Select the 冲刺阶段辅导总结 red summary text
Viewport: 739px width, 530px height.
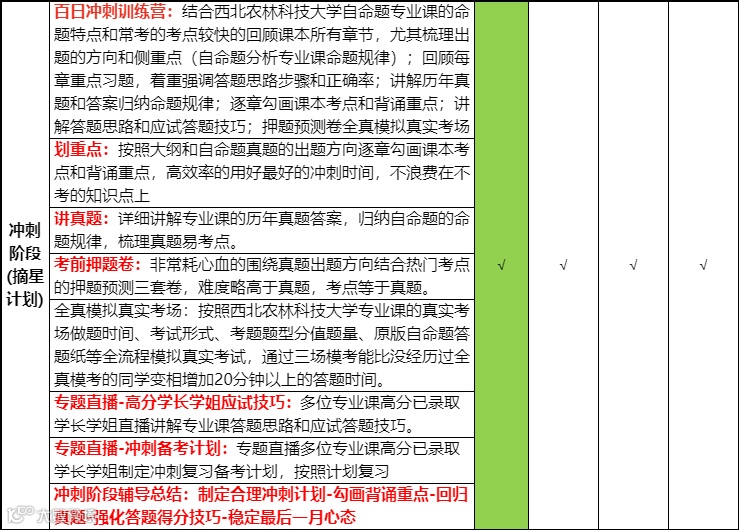pyautogui.click(x=261, y=506)
